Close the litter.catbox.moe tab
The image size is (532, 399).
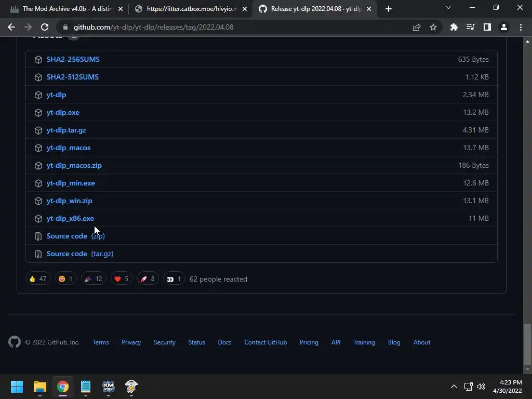point(245,9)
